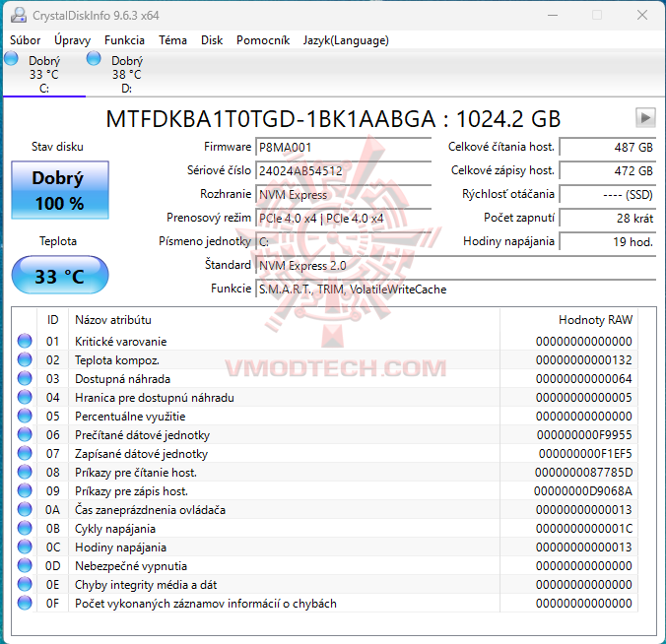Click the status orb of Čas zaneprázdnenia ovládača

pos(25,509)
